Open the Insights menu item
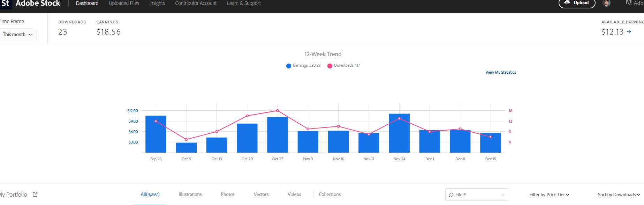Image resolution: width=644 pixels, height=205 pixels. point(157,3)
